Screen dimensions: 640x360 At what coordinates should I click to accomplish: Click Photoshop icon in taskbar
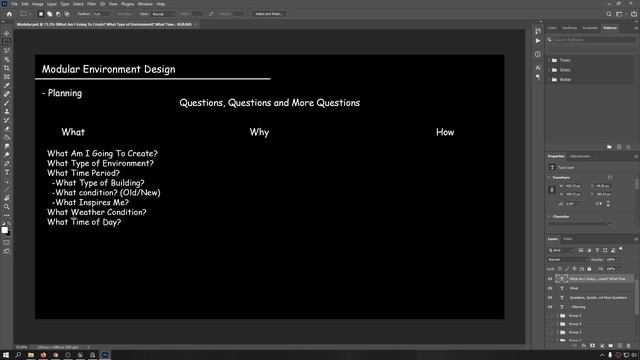tap(105, 355)
